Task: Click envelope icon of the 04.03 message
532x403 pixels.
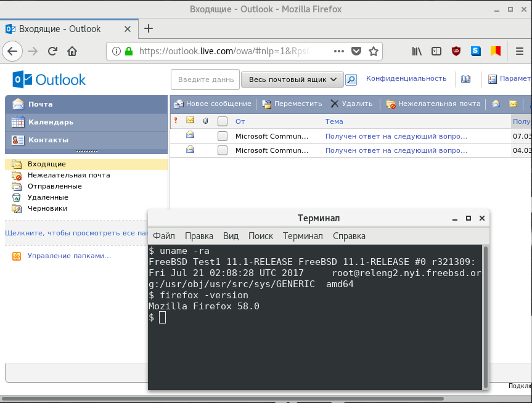Action: 190,149
